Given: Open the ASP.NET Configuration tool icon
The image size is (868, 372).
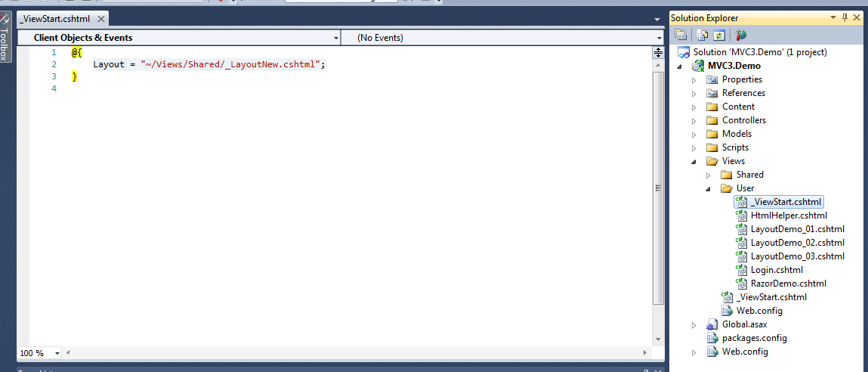Looking at the screenshot, I should point(740,36).
